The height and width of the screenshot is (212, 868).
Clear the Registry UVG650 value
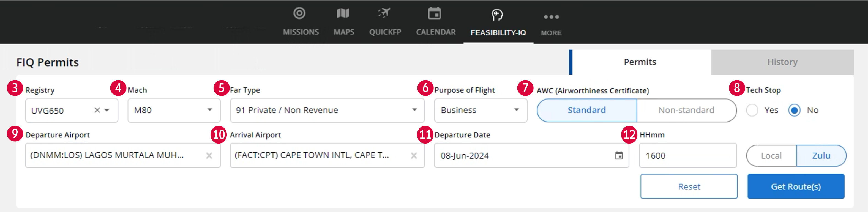click(x=97, y=110)
